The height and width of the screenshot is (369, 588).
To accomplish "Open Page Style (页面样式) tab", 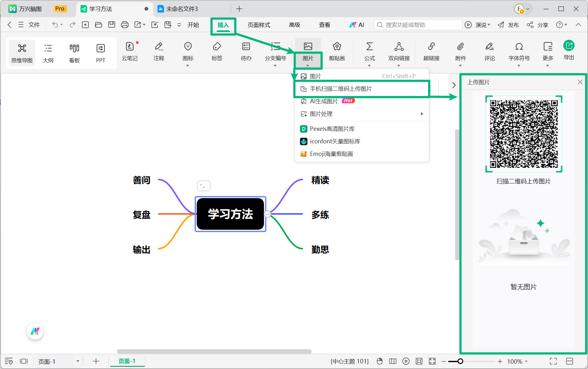I will pyautogui.click(x=259, y=25).
